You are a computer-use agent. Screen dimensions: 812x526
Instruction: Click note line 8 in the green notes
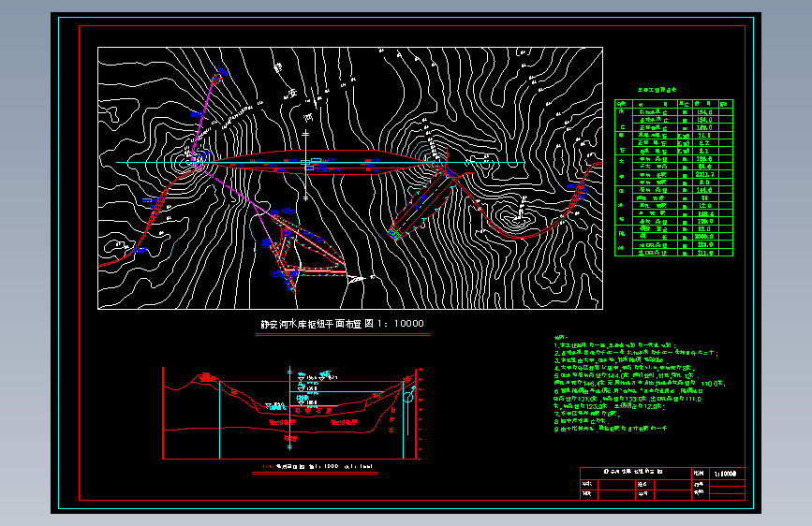click(x=580, y=421)
